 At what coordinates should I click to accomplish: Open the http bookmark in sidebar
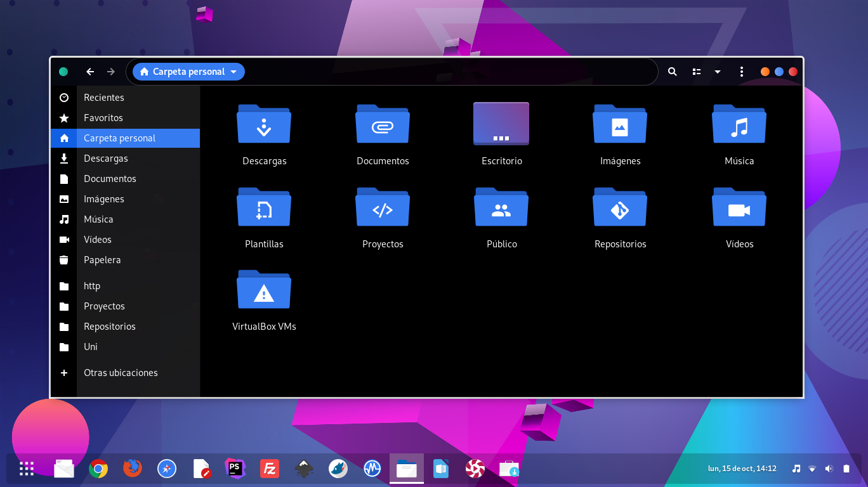point(125,286)
